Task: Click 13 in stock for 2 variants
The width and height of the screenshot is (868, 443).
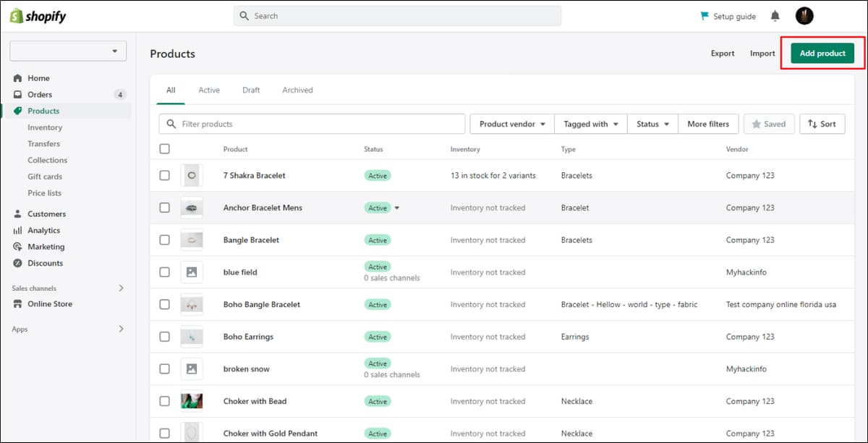Action: (493, 175)
